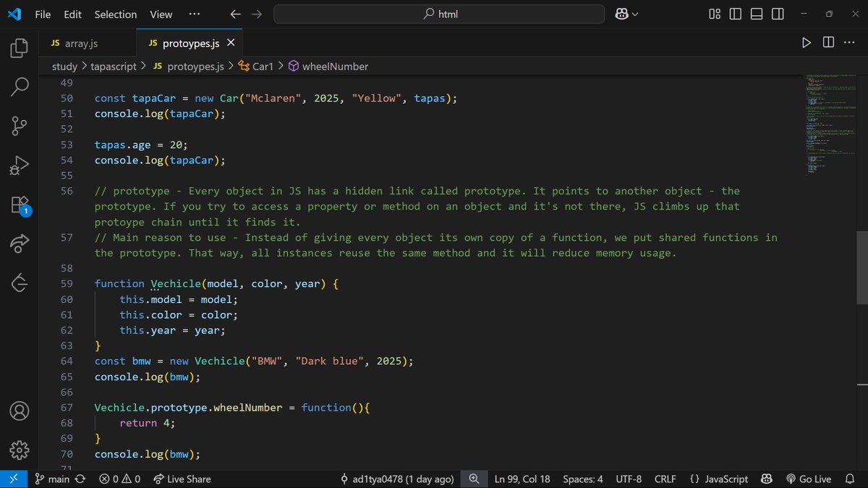868x488 pixels.
Task: Toggle the bottom panel
Action: (x=757, y=14)
